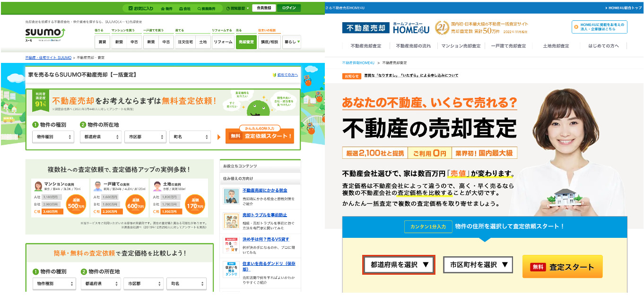
Task: Click the 売却にかかる税金 article thumbnail
Action: (x=231, y=195)
